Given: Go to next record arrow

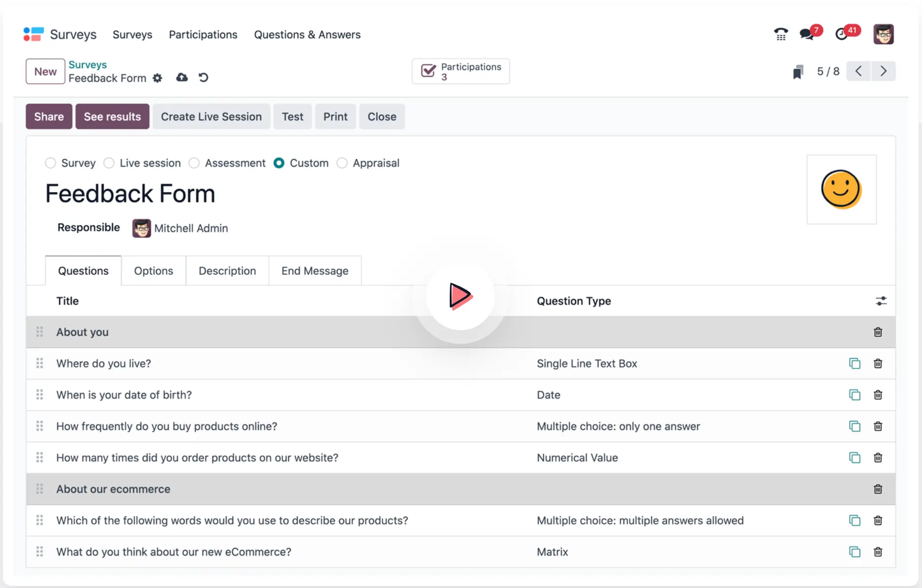Looking at the screenshot, I should (883, 71).
